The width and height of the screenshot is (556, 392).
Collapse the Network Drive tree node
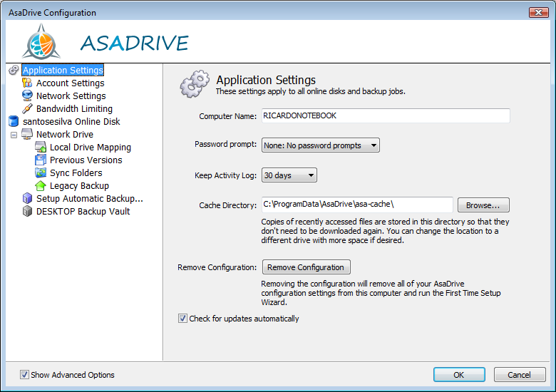(x=14, y=134)
